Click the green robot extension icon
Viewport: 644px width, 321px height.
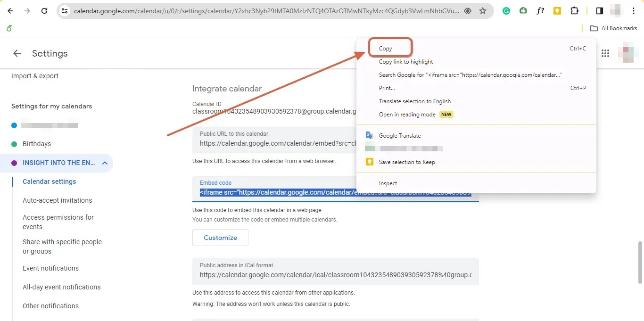tap(523, 11)
